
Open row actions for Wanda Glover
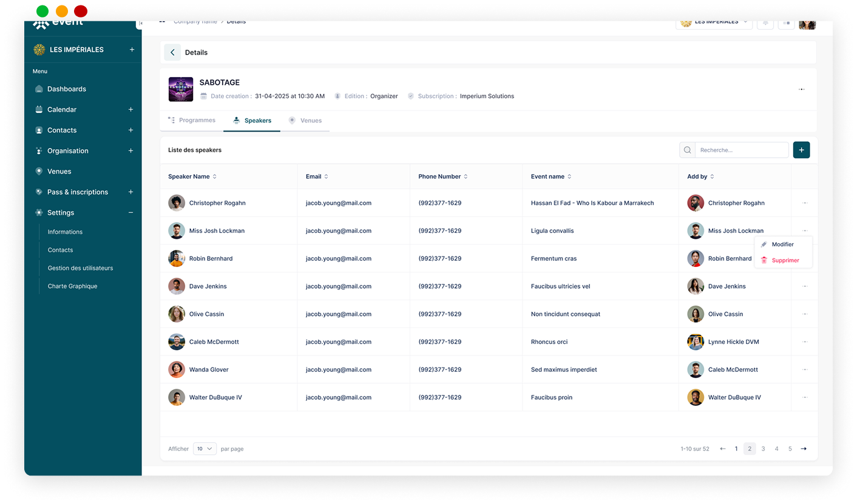tap(805, 370)
